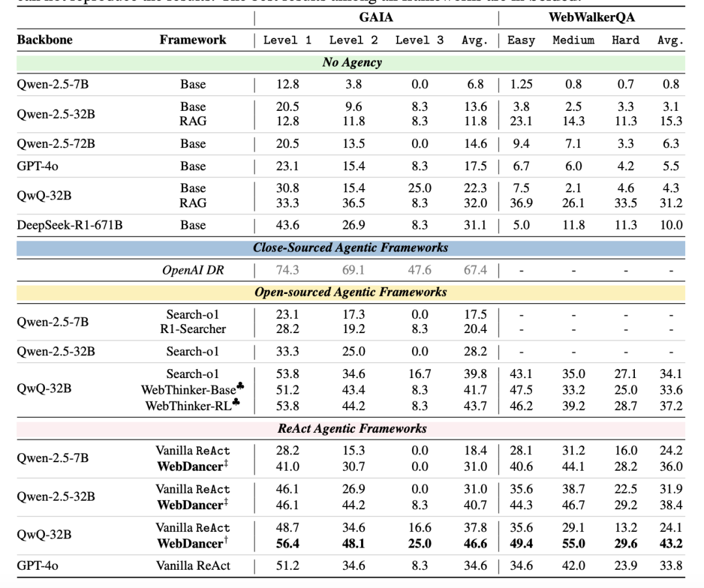Click the Backbone column header
704x588 pixels.
[44, 40]
